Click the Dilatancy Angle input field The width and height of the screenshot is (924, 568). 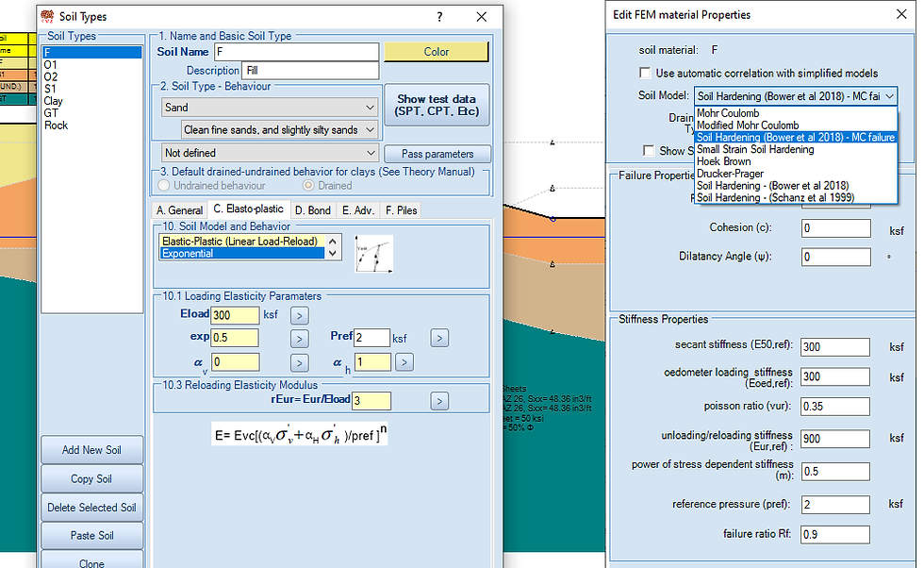tap(835, 257)
